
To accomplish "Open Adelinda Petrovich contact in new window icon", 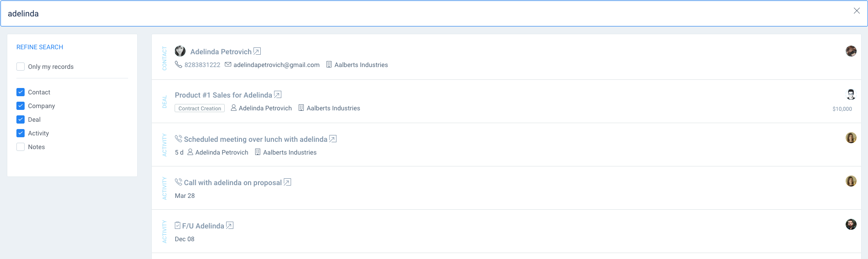I will click(x=257, y=51).
